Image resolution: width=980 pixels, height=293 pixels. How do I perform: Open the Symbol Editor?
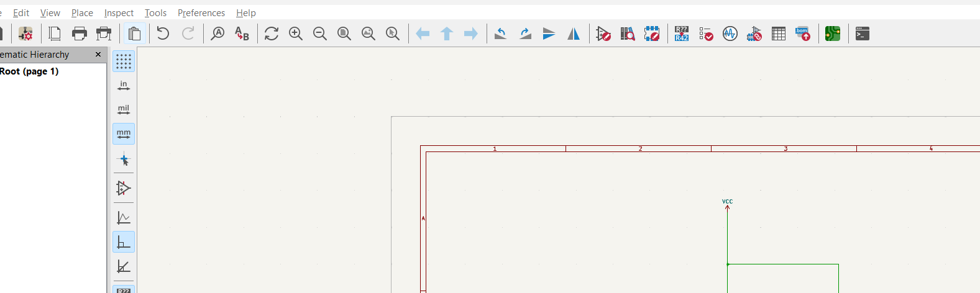[603, 34]
